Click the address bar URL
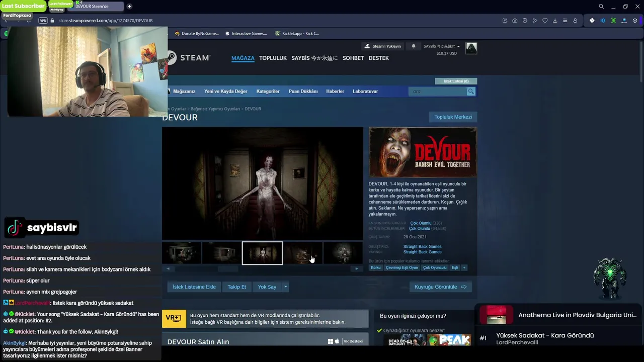Viewport: 644px width, 362px height. (x=105, y=21)
